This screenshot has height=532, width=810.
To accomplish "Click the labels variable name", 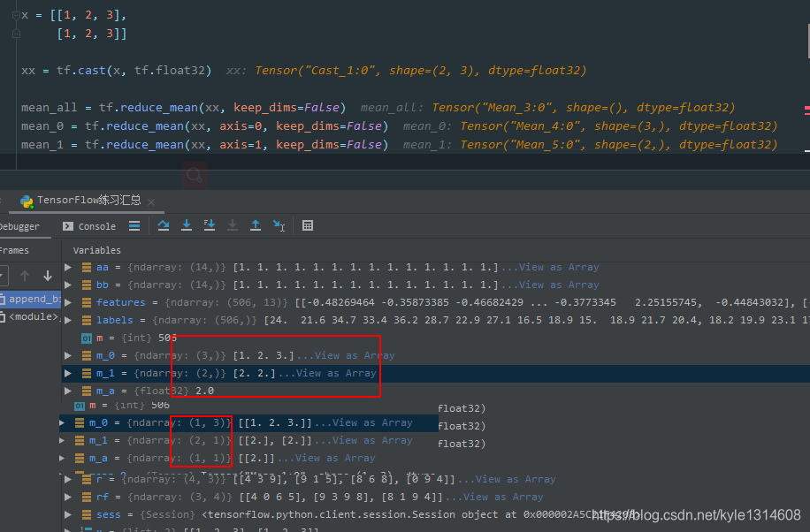I will pos(115,320).
